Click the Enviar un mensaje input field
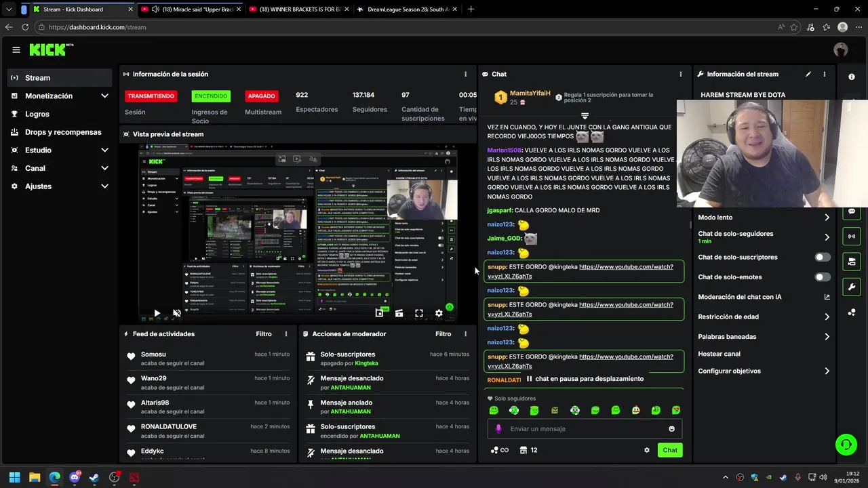Screen dimensions: 868x488 [585, 428]
